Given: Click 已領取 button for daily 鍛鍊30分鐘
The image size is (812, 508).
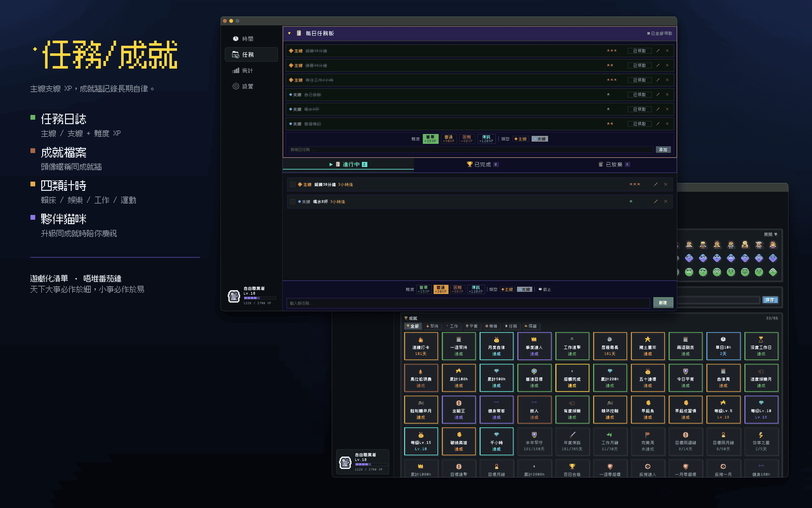Looking at the screenshot, I should pyautogui.click(x=639, y=51).
